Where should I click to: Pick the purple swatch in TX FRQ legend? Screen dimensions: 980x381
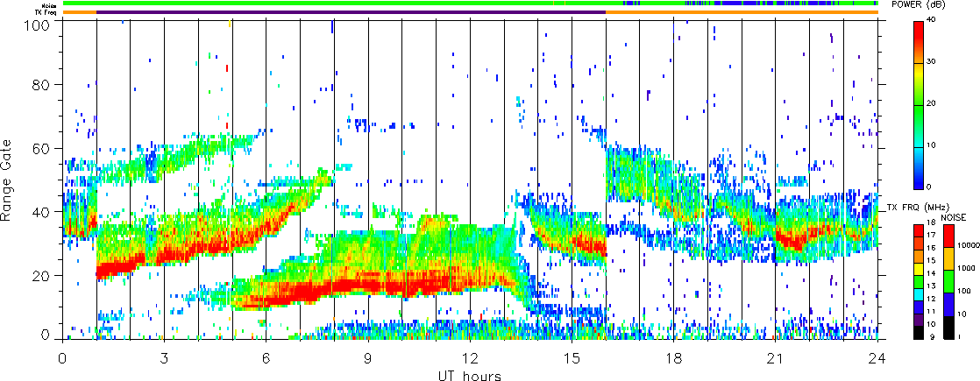tap(918, 320)
